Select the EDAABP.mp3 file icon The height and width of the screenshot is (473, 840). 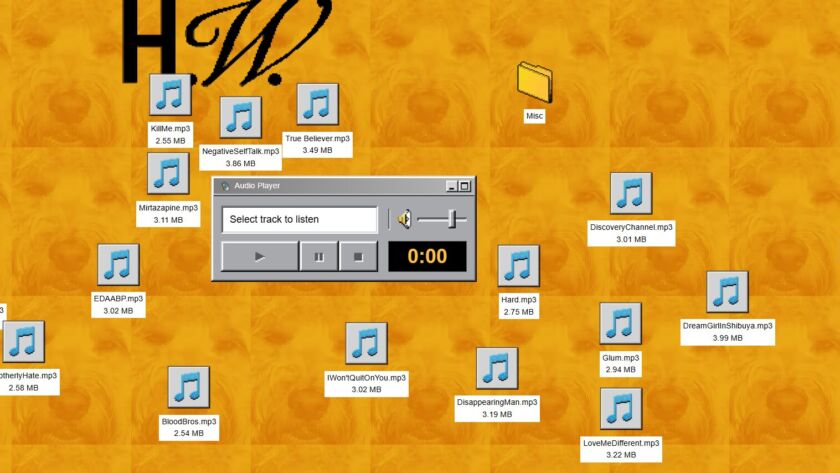pos(118,265)
